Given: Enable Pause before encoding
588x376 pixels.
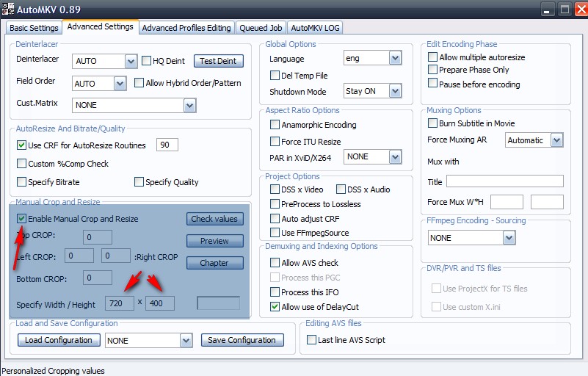Looking at the screenshot, I should tap(432, 83).
